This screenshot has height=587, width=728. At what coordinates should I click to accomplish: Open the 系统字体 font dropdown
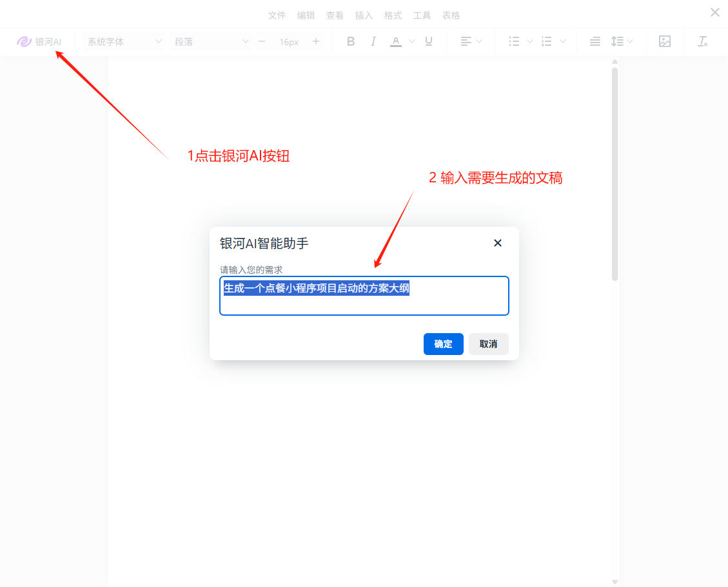(124, 42)
